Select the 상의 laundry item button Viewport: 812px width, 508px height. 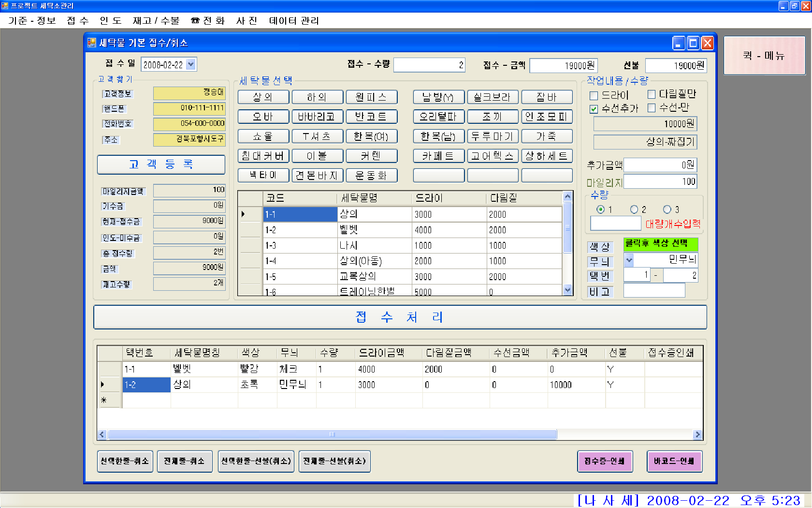[x=263, y=97]
